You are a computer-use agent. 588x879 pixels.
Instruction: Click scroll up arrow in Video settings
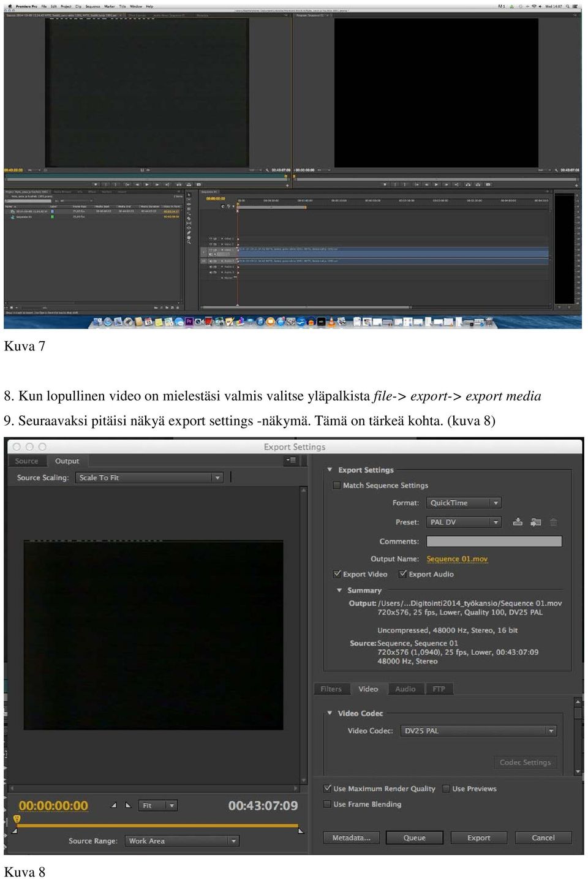pyautogui.click(x=578, y=701)
